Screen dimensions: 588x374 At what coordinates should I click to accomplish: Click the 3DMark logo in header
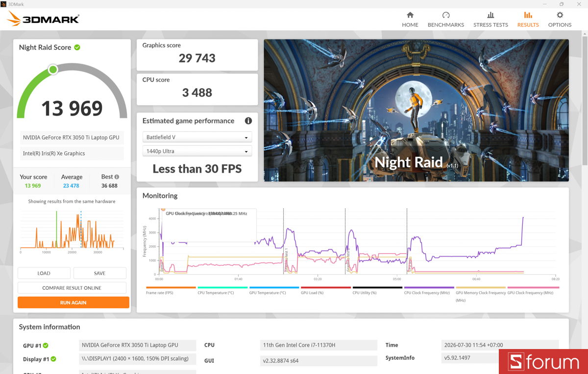pyautogui.click(x=43, y=19)
